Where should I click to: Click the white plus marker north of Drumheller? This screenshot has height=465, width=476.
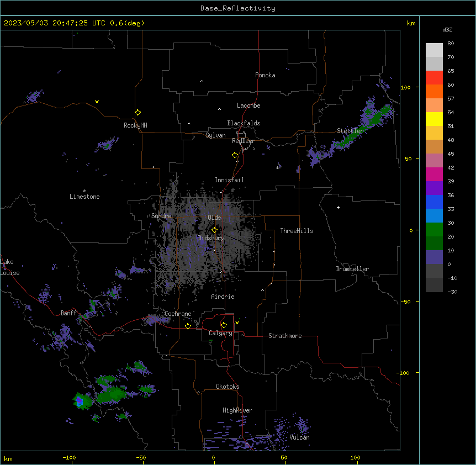coord(338,207)
